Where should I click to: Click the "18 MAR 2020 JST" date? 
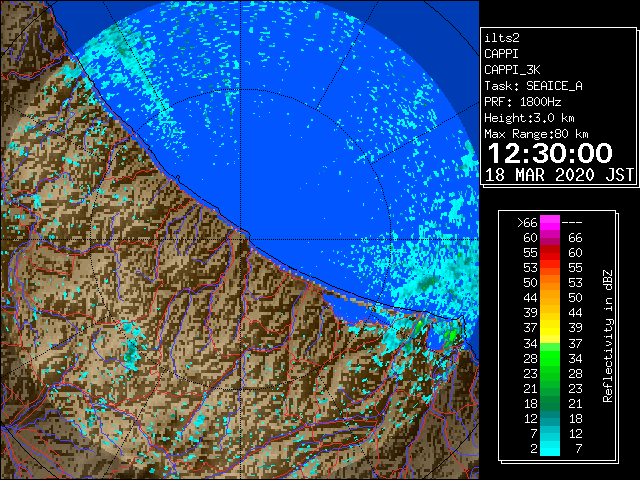pos(559,175)
